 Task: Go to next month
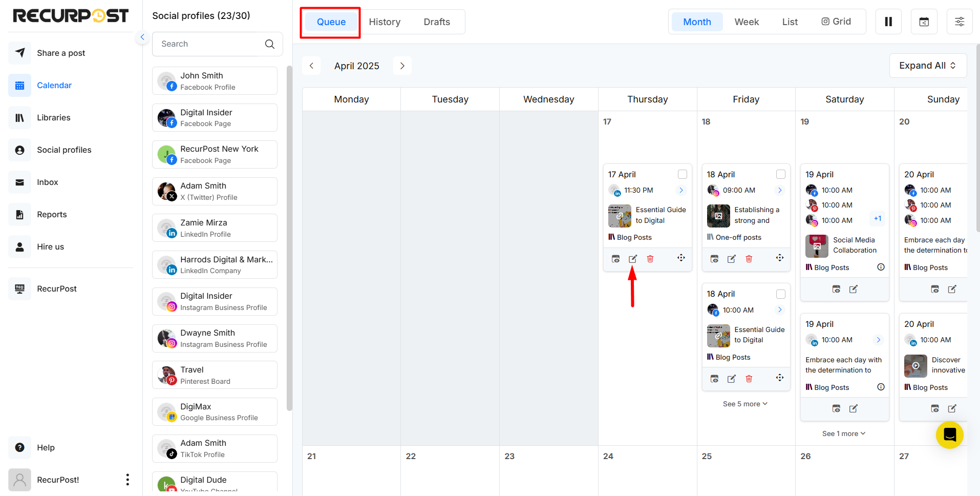pos(402,66)
